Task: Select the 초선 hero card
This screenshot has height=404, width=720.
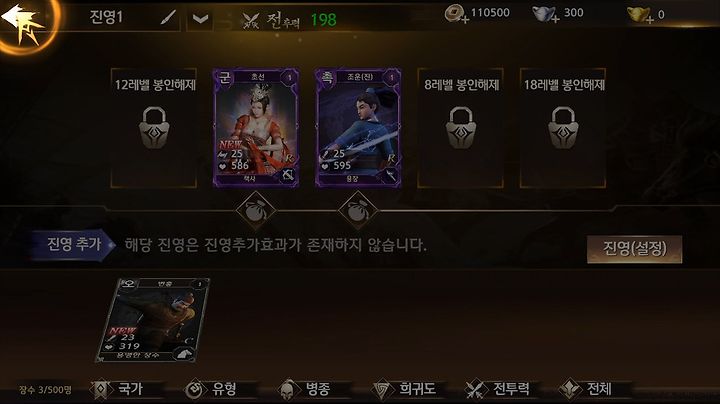Action: coord(256,128)
